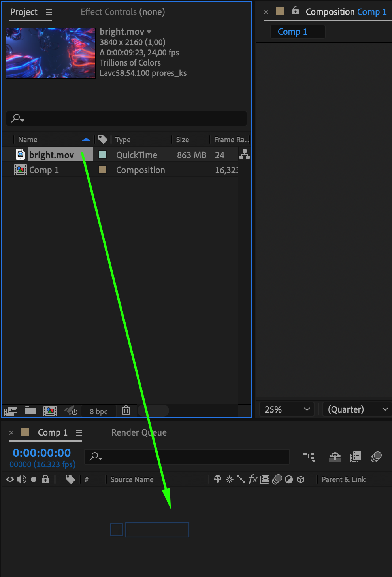Click the teal label swatch for bright.mov
This screenshot has width=392, height=577.
coord(102,155)
